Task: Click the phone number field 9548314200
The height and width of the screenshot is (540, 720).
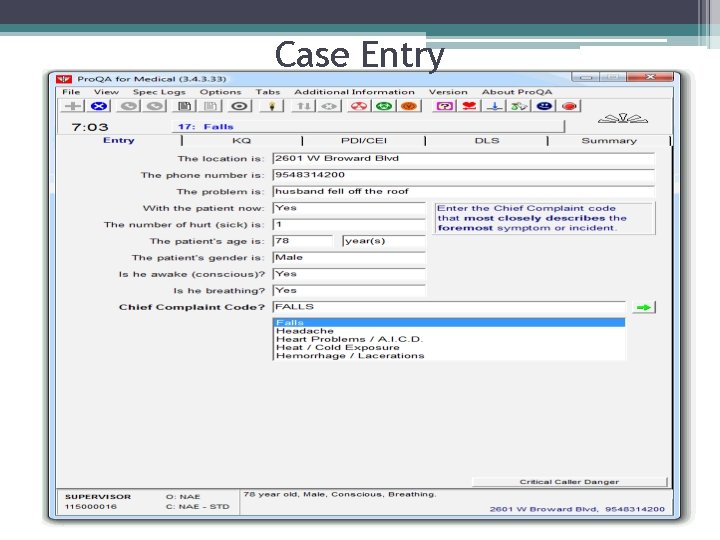Action: [463, 175]
